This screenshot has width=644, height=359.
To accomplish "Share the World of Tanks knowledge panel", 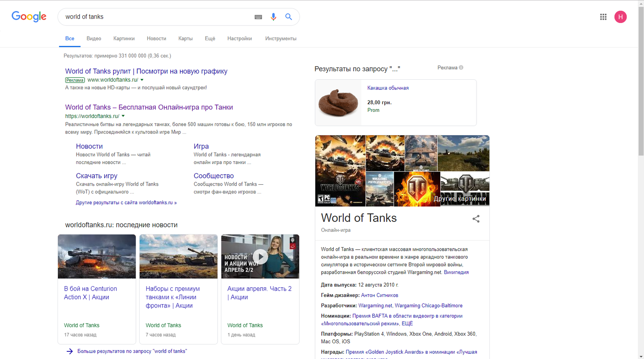I will click(x=476, y=219).
